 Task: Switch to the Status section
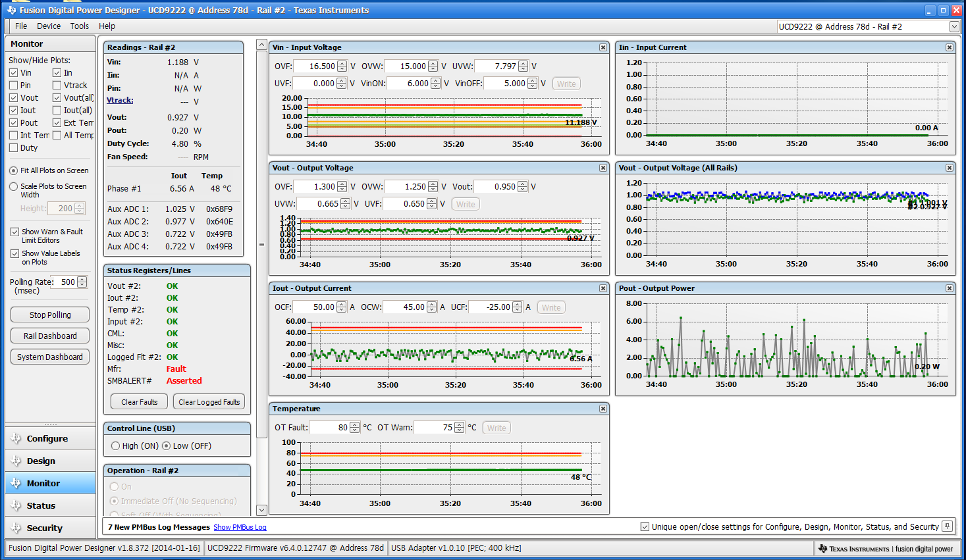tap(50, 505)
